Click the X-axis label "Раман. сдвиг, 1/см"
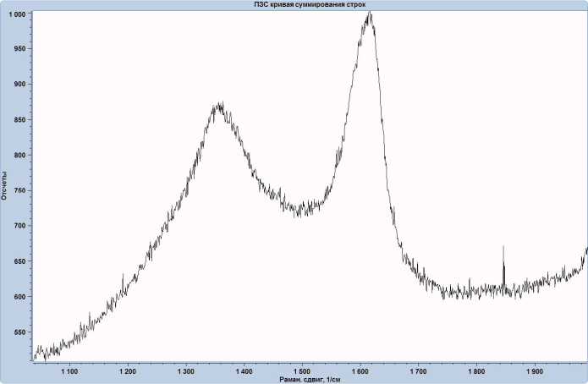The height and width of the screenshot is (384, 588). coord(310,380)
